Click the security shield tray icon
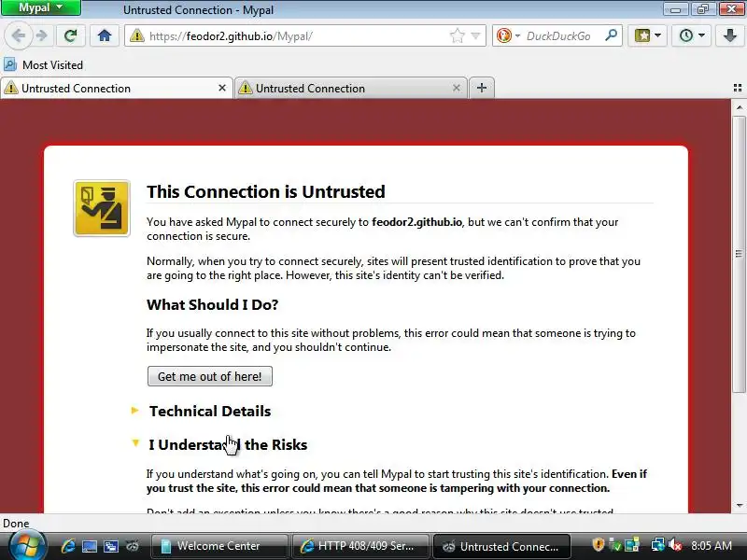This screenshot has height=560, width=747. (x=598, y=545)
